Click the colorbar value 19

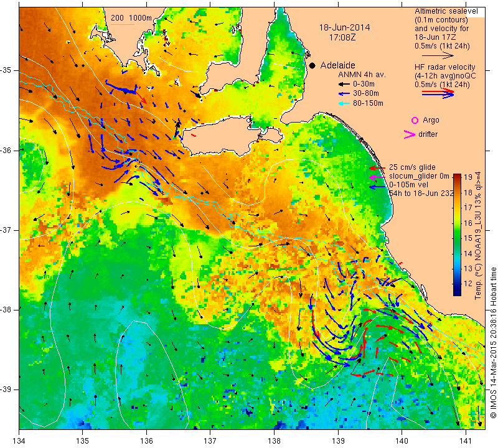[469, 177]
